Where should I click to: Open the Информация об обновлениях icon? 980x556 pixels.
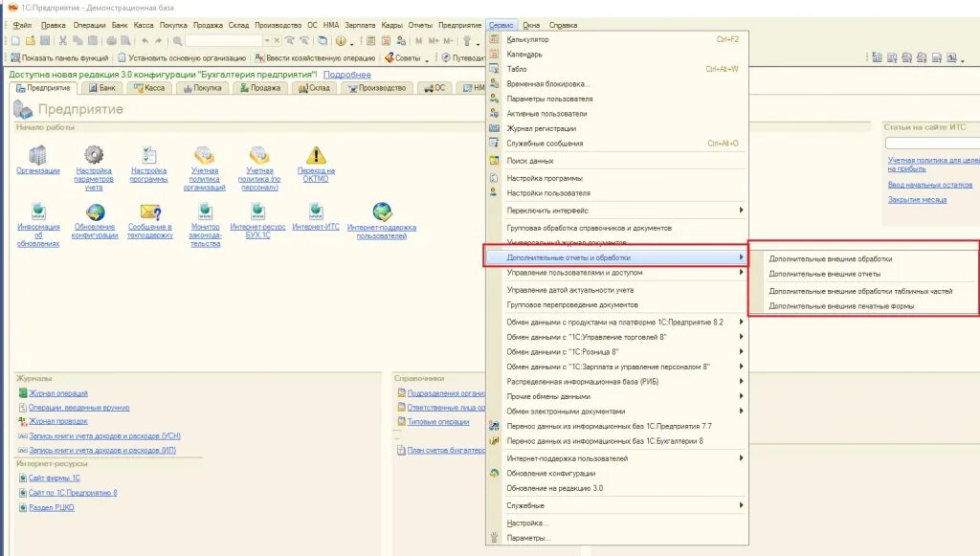click(38, 211)
